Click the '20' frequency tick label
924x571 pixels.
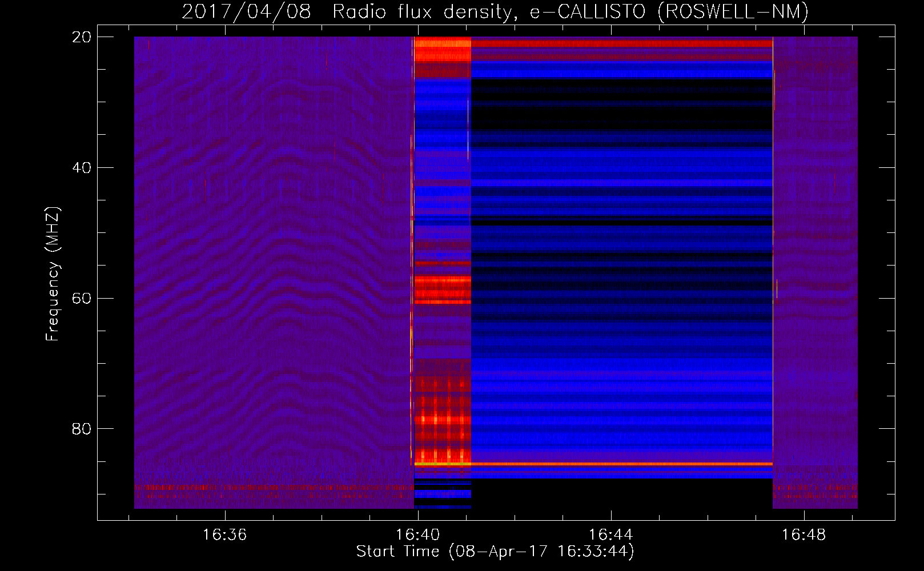82,37
